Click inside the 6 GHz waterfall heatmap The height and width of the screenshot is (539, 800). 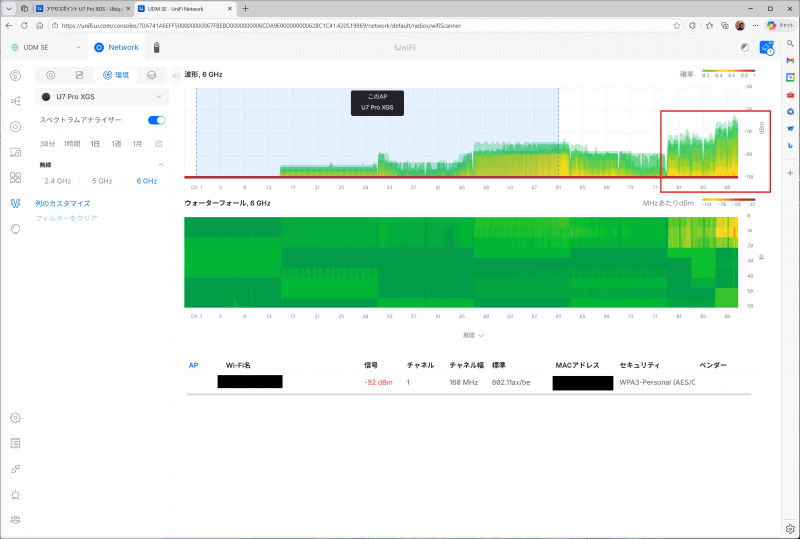(461, 262)
